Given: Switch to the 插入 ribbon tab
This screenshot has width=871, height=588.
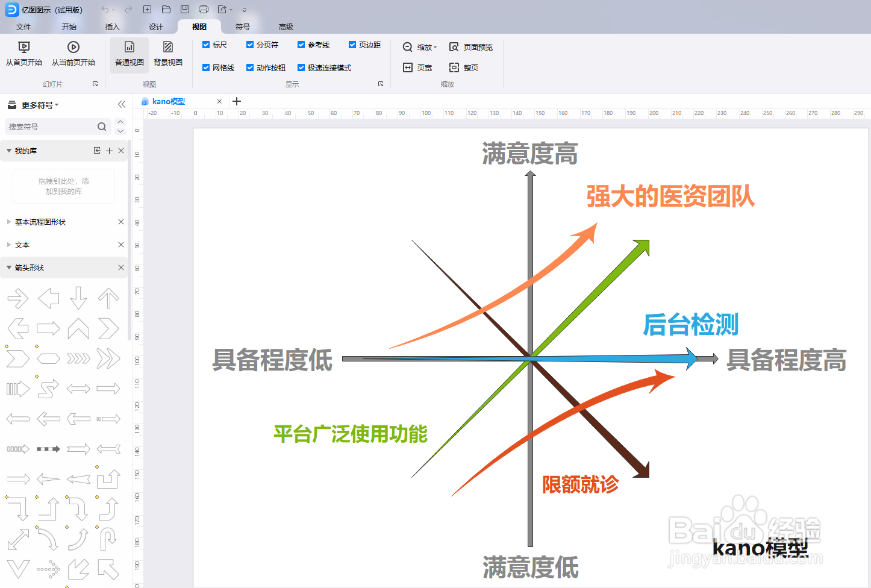Looking at the screenshot, I should click(x=112, y=27).
